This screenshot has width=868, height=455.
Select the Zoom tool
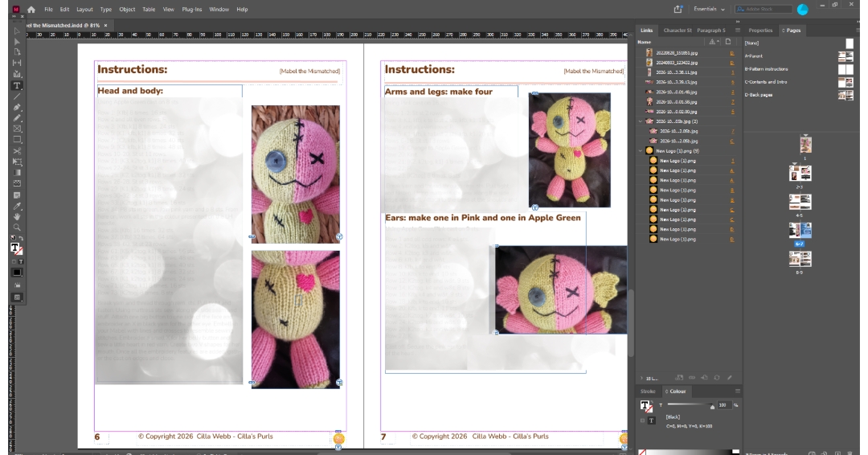pyautogui.click(x=17, y=227)
